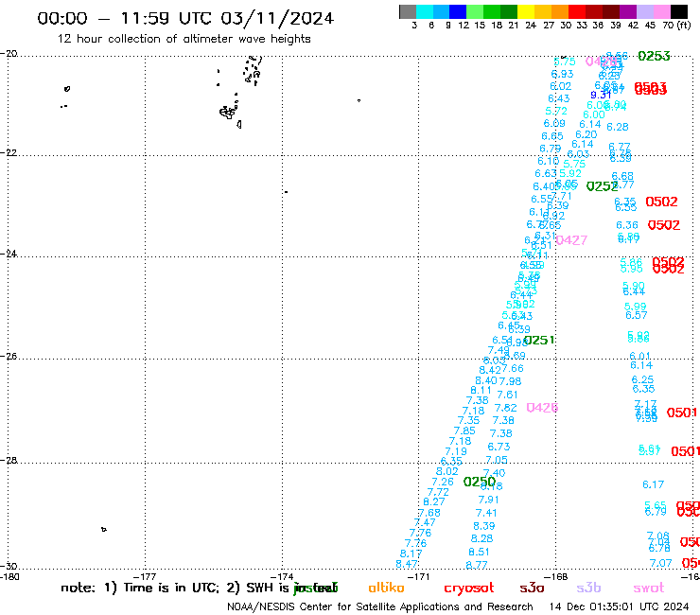Click the cyan swatch in the wave legend

pos(424,11)
